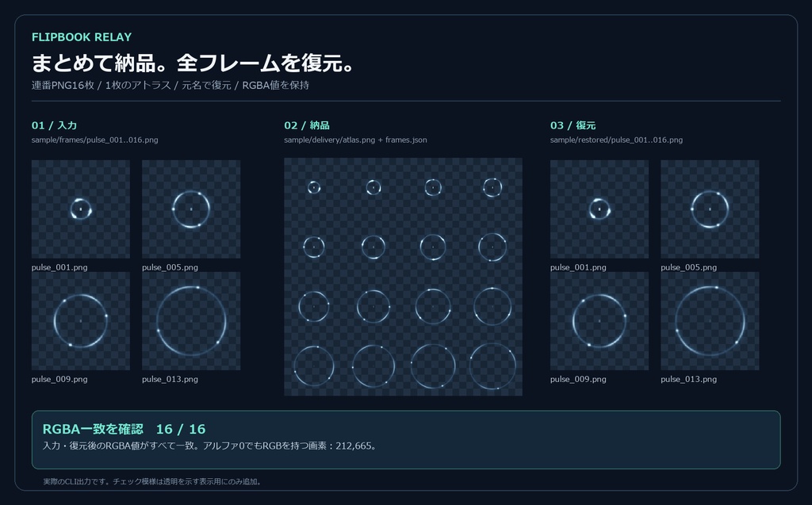Click the restored pulse_009.png thumbnail
Image resolution: width=812 pixels, height=505 pixels.
(599, 321)
